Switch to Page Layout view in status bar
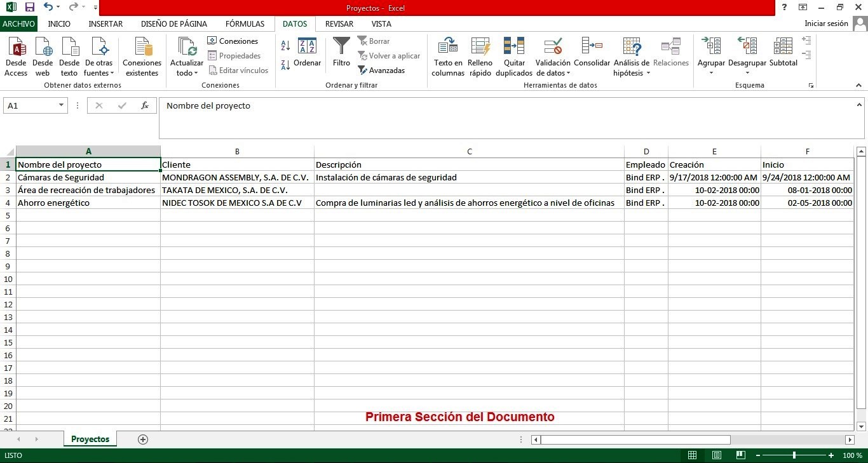The width and height of the screenshot is (868, 463). pos(716,455)
